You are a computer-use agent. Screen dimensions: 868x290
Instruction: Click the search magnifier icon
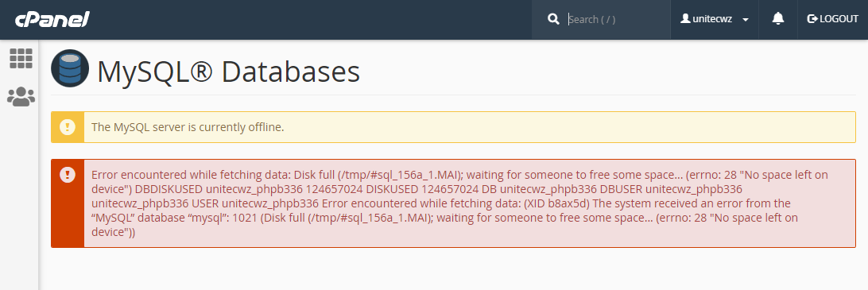coord(553,19)
